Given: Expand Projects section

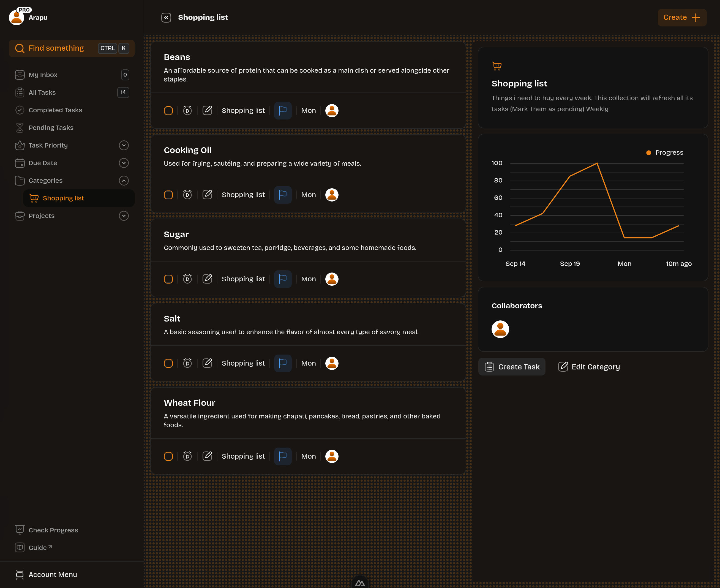Looking at the screenshot, I should tap(124, 216).
